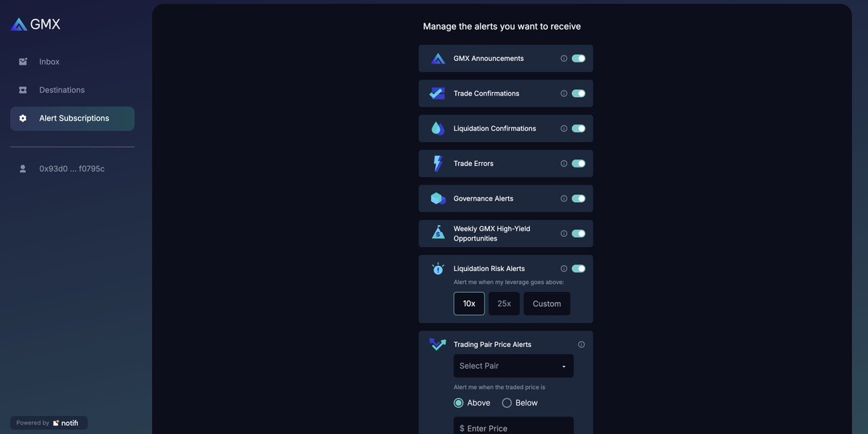This screenshot has width=868, height=434.
Task: Select the Below radio button
Action: coord(507,403)
